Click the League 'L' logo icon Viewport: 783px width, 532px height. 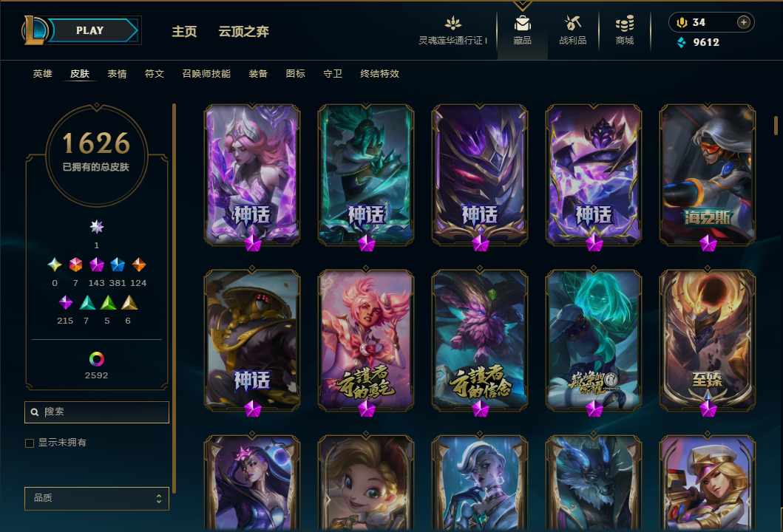[35, 30]
